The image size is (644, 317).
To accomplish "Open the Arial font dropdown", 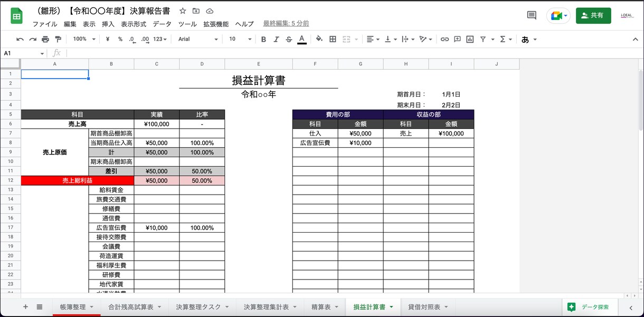I will 198,39.
